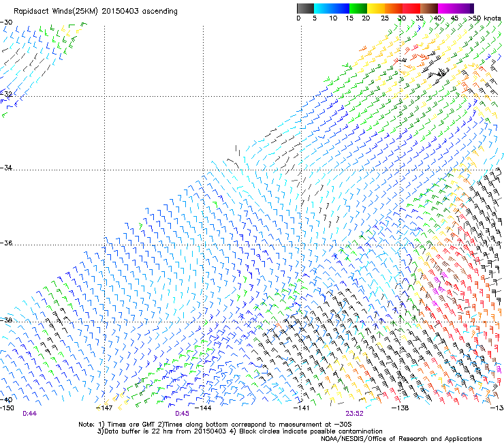Click the -138 longitude axis label

400,408
